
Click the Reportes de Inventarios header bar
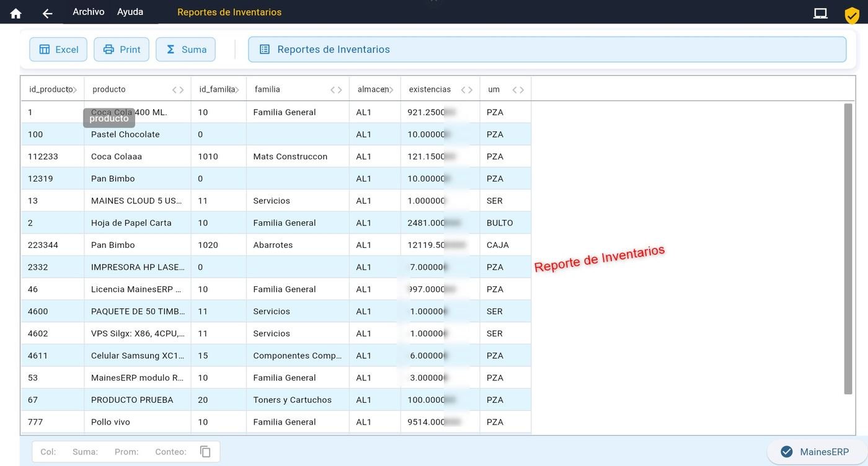547,50
